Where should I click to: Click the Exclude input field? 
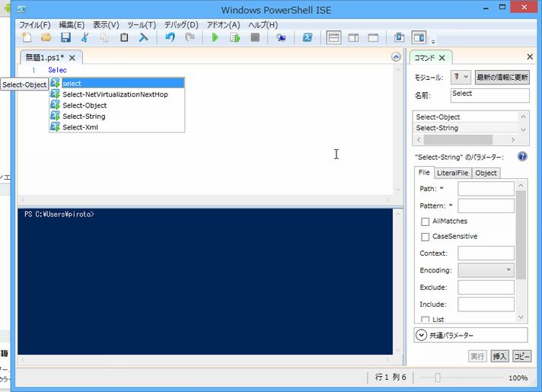(486, 287)
